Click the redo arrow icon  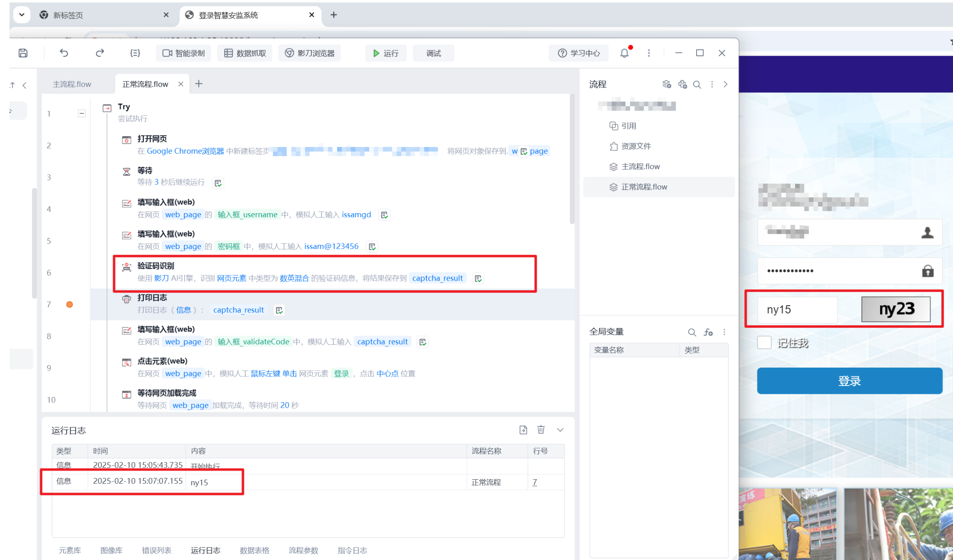[100, 53]
